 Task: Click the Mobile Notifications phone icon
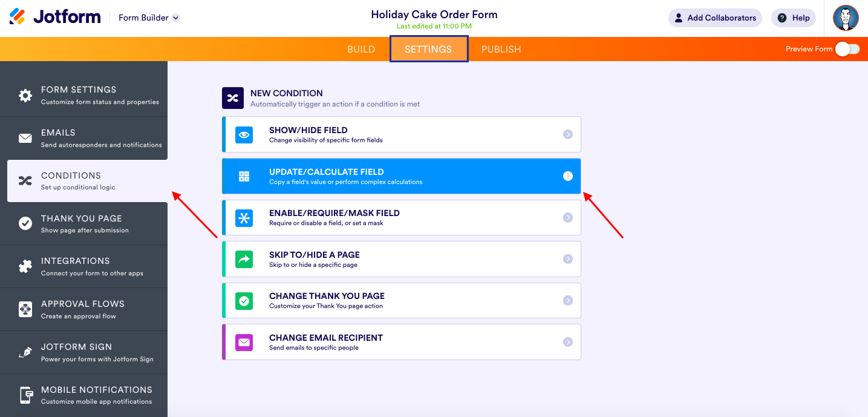(25, 395)
